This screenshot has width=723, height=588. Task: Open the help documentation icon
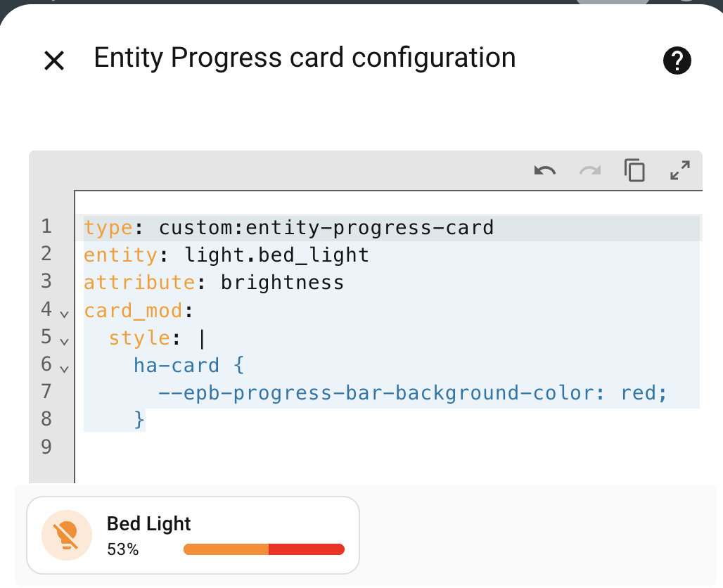(x=677, y=61)
